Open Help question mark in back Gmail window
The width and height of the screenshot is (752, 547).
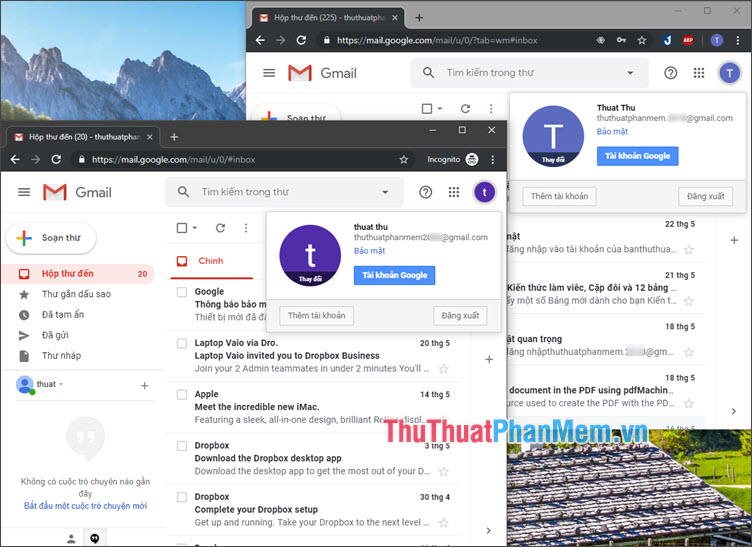670,73
